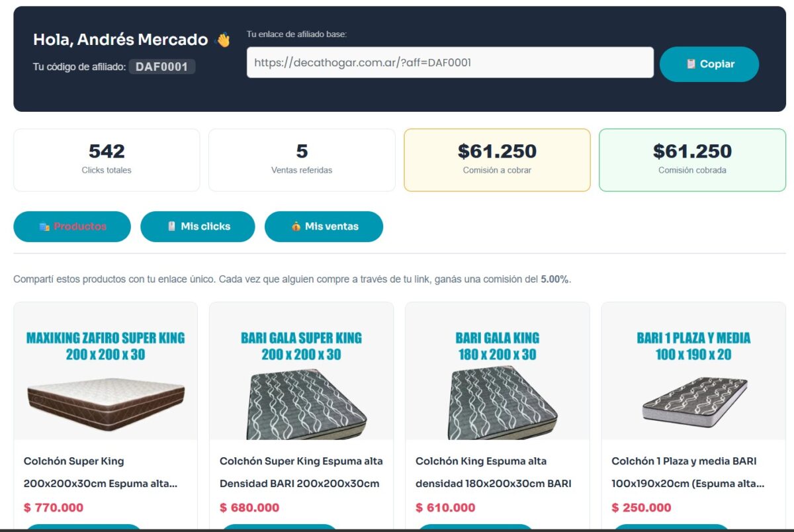The width and height of the screenshot is (794, 532).
Task: Click the DAF0001 affiliate code badge
Action: click(162, 67)
